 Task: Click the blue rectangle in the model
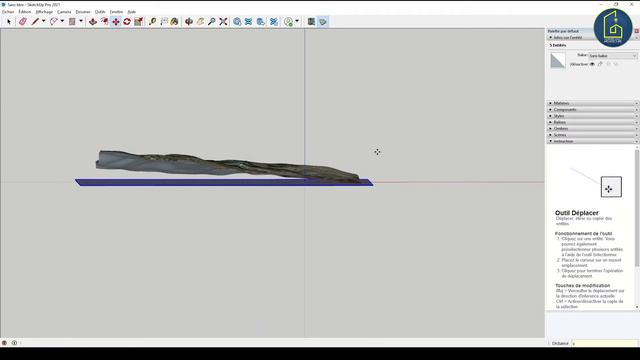point(224,182)
